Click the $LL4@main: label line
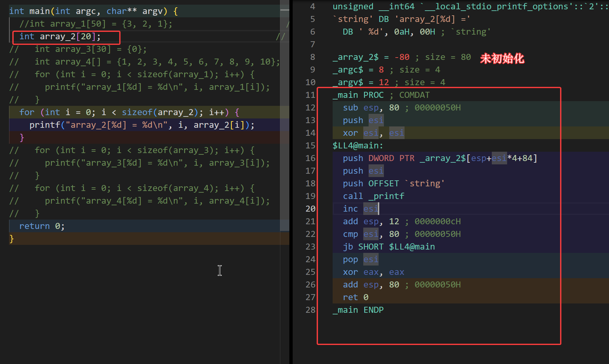The width and height of the screenshot is (609, 364). [x=358, y=145]
